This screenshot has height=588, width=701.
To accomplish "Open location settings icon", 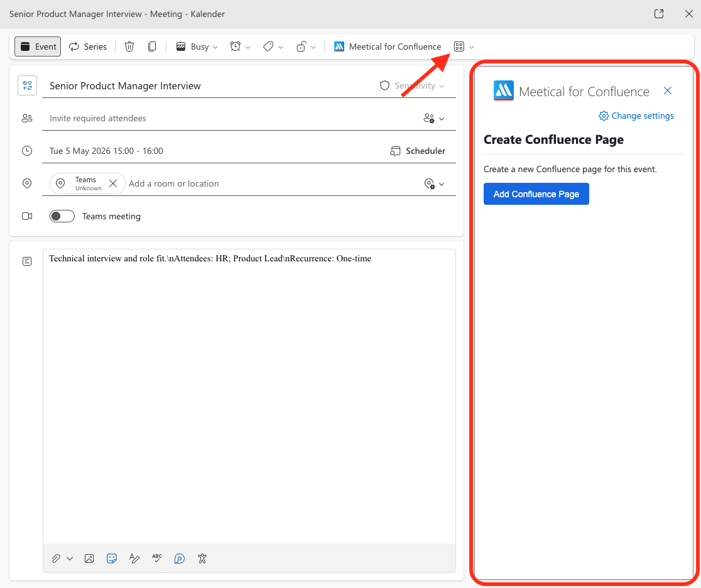I will pyautogui.click(x=429, y=184).
